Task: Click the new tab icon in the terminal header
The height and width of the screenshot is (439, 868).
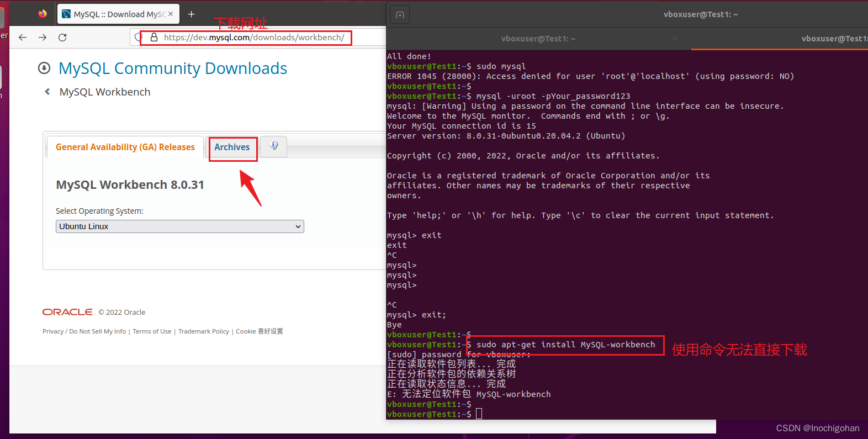Action: (x=400, y=14)
